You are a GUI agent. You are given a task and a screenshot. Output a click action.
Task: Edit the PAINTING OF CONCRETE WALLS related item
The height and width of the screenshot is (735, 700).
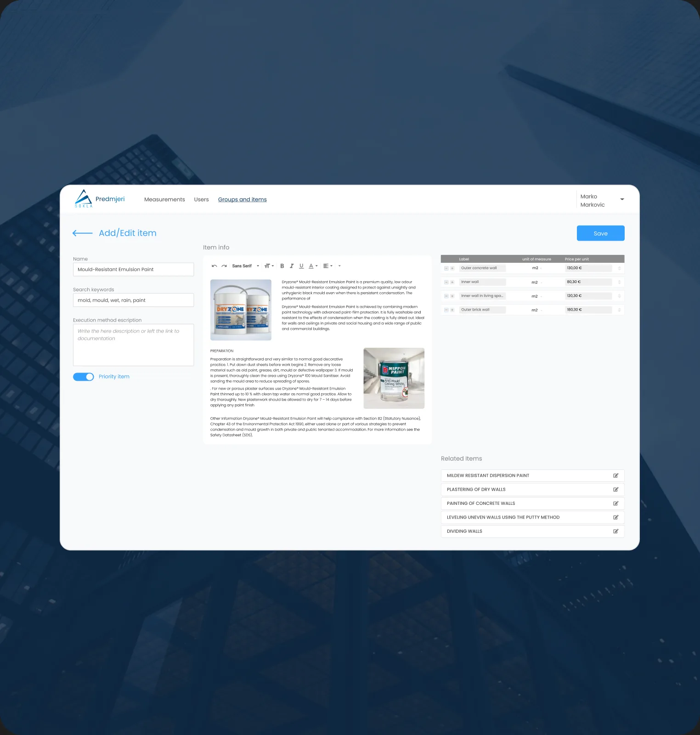click(616, 503)
